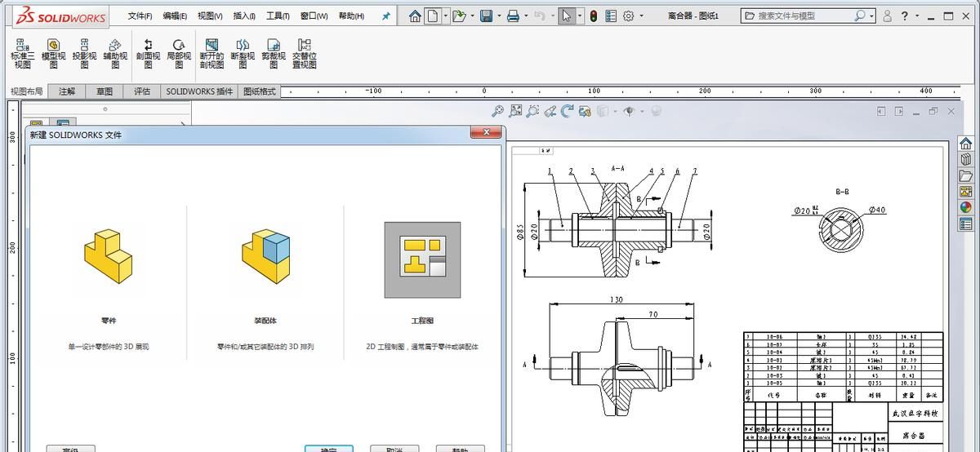The image size is (980, 452).
Task: Switch to the 草图 tab
Action: pyautogui.click(x=105, y=91)
